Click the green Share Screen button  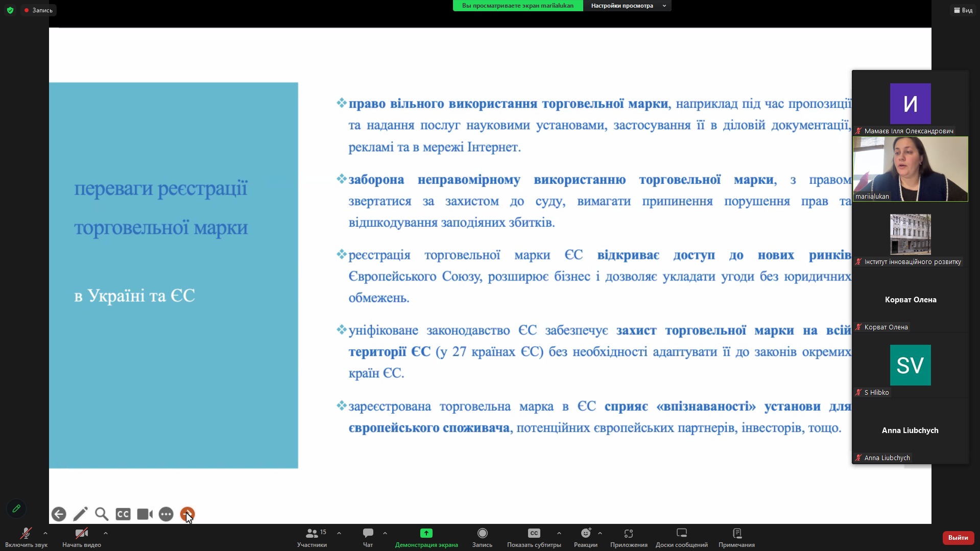tap(426, 533)
